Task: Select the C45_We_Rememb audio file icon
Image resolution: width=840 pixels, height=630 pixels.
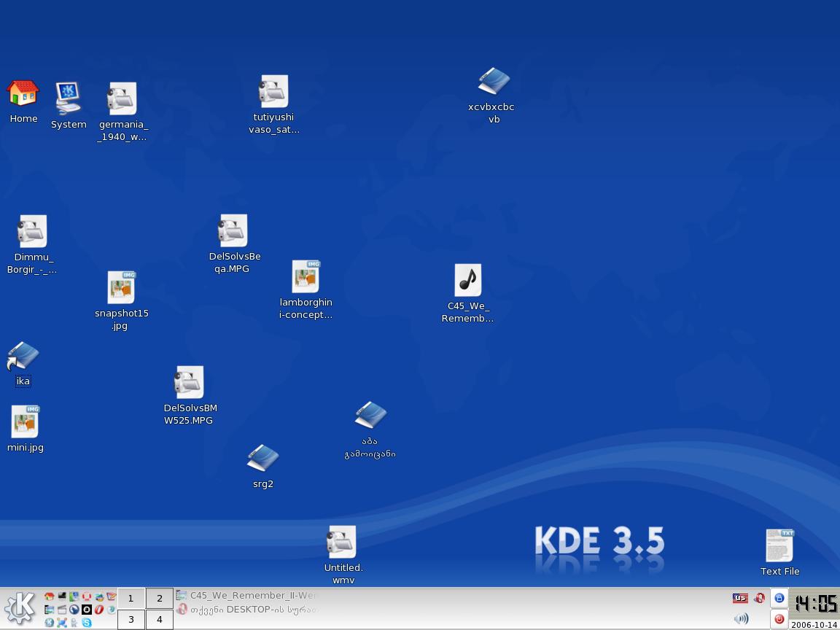Action: tap(467, 281)
